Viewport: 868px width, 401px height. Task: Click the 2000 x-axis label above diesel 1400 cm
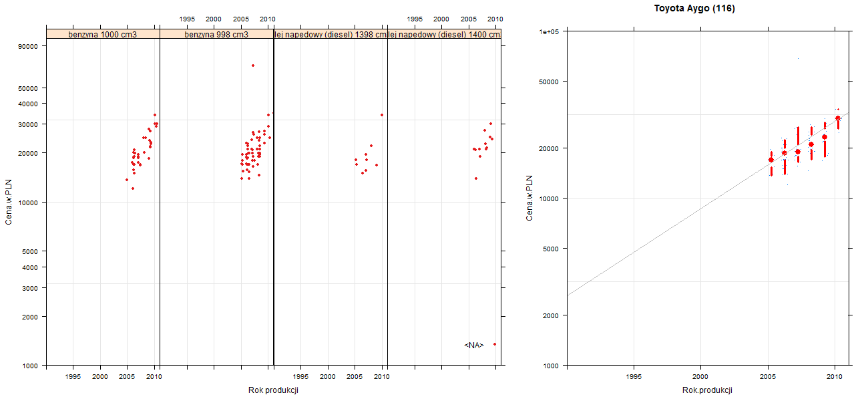click(x=441, y=19)
